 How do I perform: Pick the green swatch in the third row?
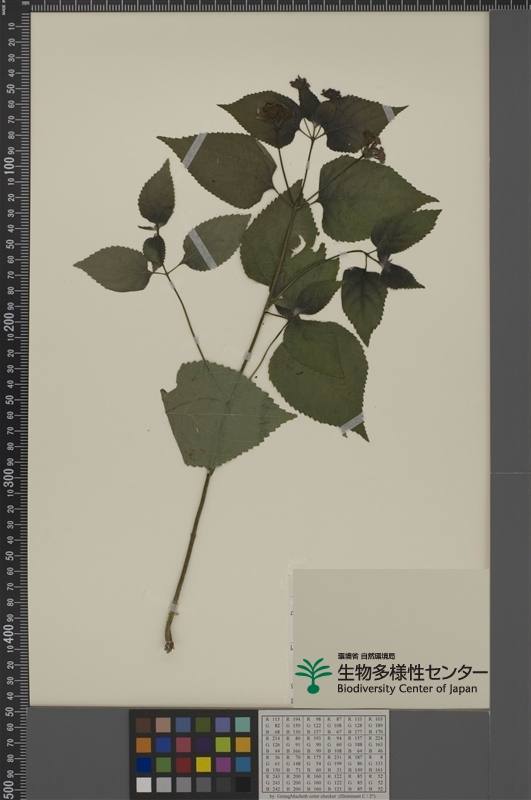pyautogui.click(x=163, y=764)
